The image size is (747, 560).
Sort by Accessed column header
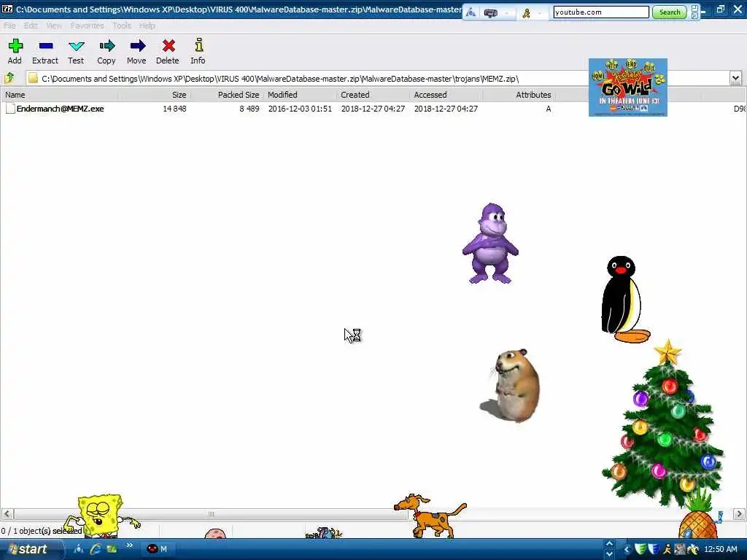(x=446, y=95)
